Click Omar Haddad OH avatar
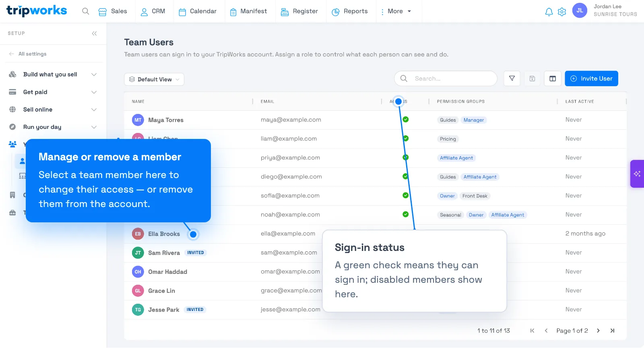 point(138,272)
